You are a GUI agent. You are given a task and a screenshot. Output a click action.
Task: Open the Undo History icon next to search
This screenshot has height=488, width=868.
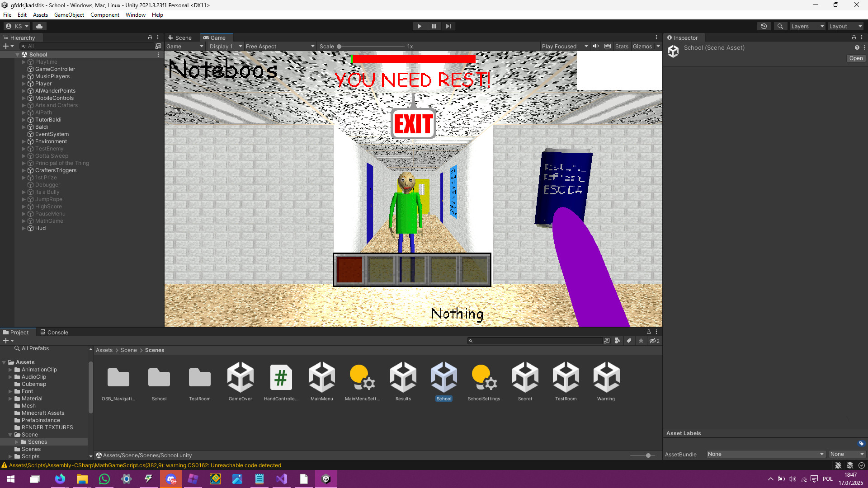tap(764, 26)
